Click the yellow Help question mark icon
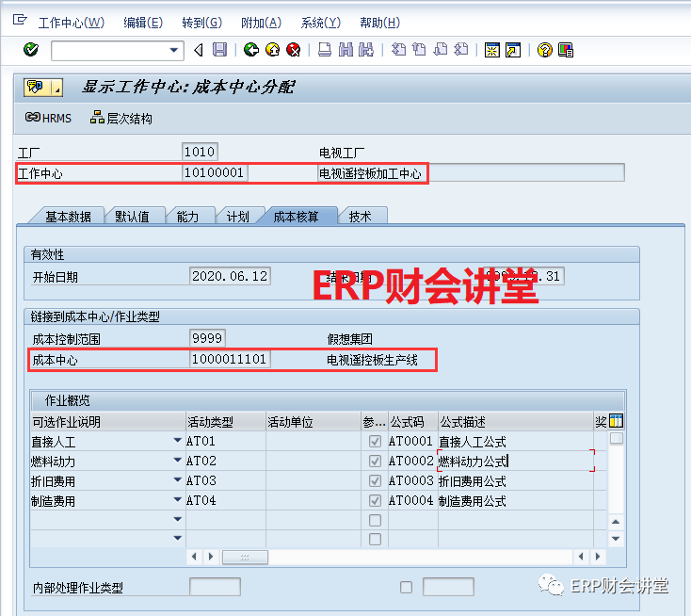The image size is (691, 616). pyautogui.click(x=544, y=50)
